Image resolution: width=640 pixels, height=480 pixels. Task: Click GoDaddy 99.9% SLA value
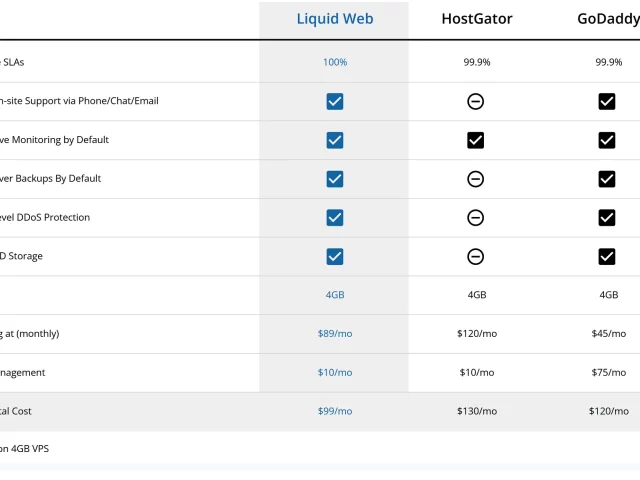coord(609,62)
